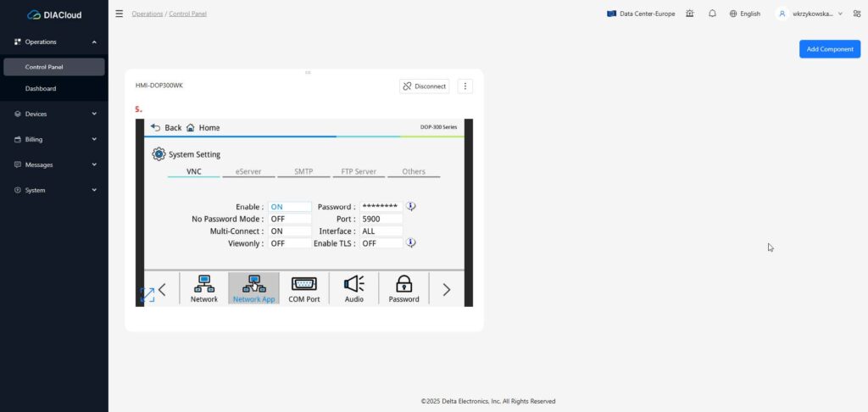Toggle the Enable TLS OFF field
Image resolution: width=868 pixels, height=412 pixels.
point(381,243)
